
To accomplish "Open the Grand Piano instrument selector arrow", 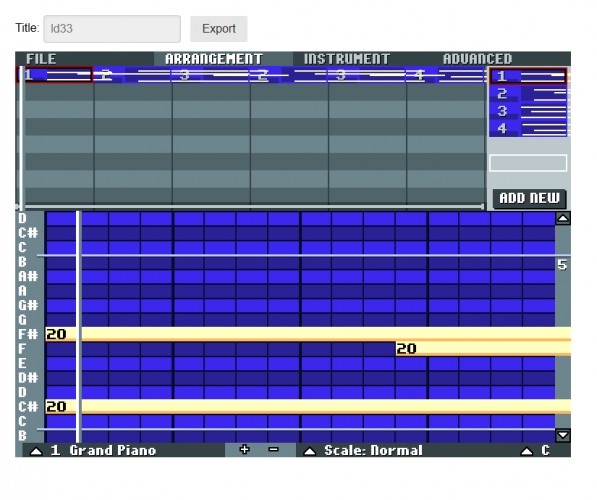I will point(36,451).
